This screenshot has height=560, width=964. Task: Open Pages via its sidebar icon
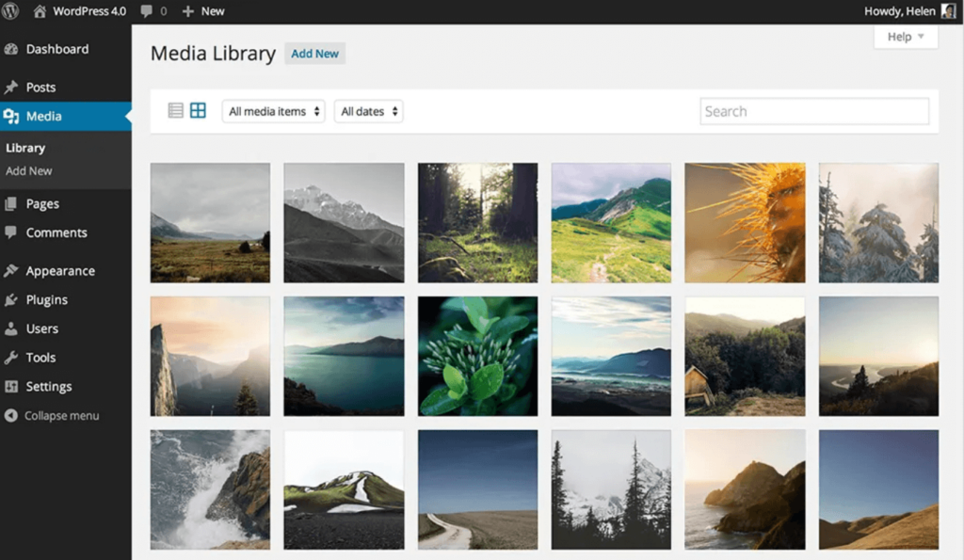10,203
